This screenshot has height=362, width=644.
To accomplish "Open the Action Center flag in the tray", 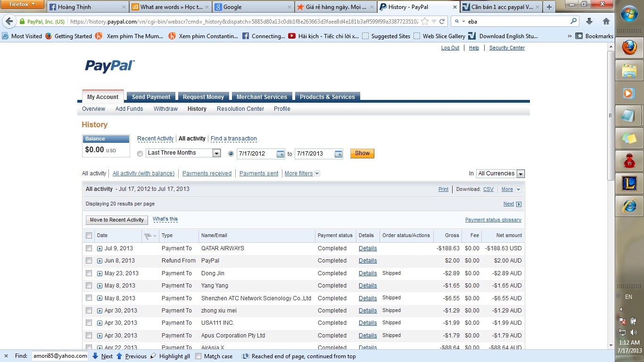I will coord(622,321).
